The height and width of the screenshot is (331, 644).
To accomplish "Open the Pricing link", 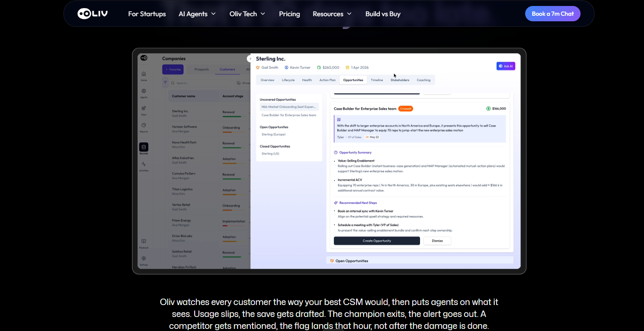I will tap(290, 14).
